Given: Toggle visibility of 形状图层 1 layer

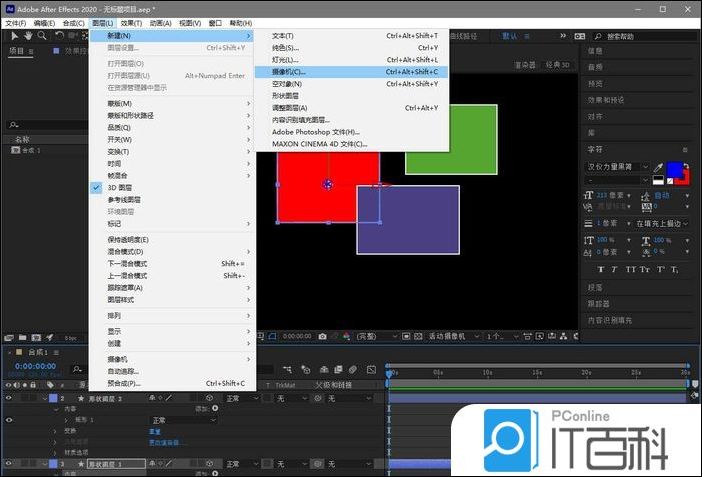Looking at the screenshot, I should point(8,464).
